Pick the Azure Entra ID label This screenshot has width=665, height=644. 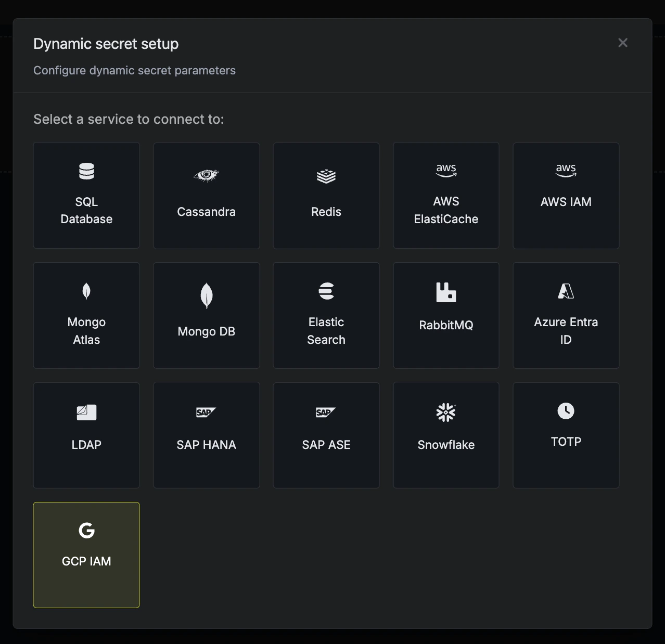566,331
